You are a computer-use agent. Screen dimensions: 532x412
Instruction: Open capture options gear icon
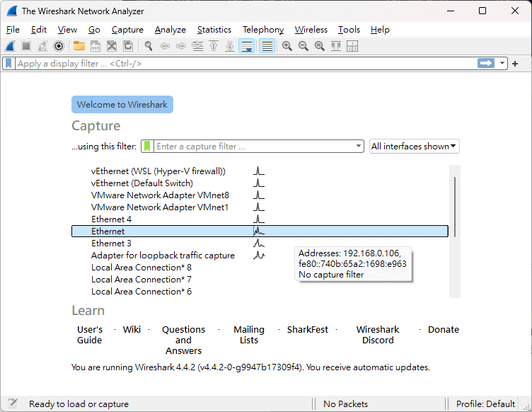(59, 46)
